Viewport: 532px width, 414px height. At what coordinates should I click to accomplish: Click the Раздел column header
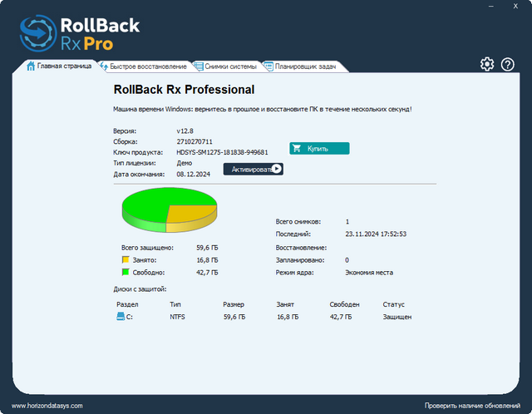(x=127, y=304)
